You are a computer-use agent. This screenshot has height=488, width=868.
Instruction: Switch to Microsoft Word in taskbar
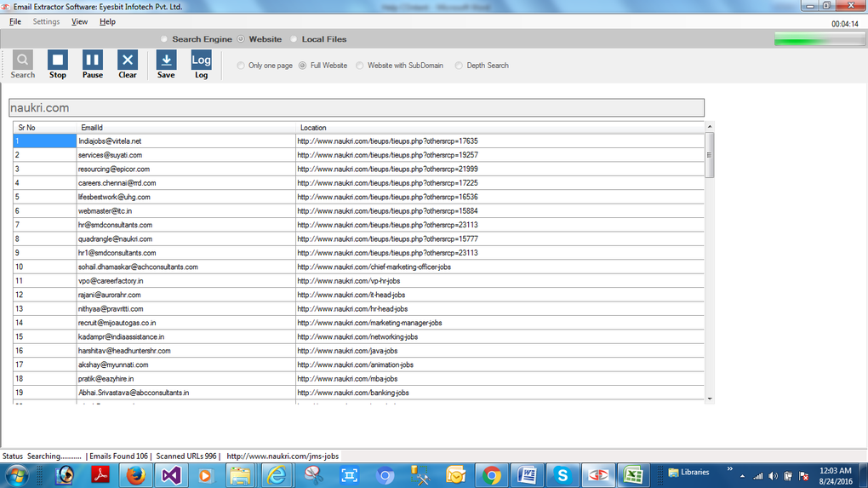(527, 476)
